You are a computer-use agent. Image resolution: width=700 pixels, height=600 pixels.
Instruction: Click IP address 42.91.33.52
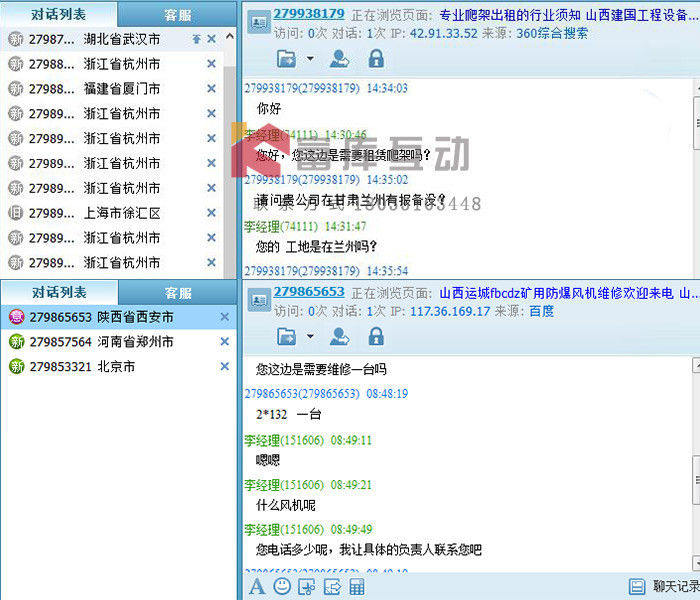(443, 33)
